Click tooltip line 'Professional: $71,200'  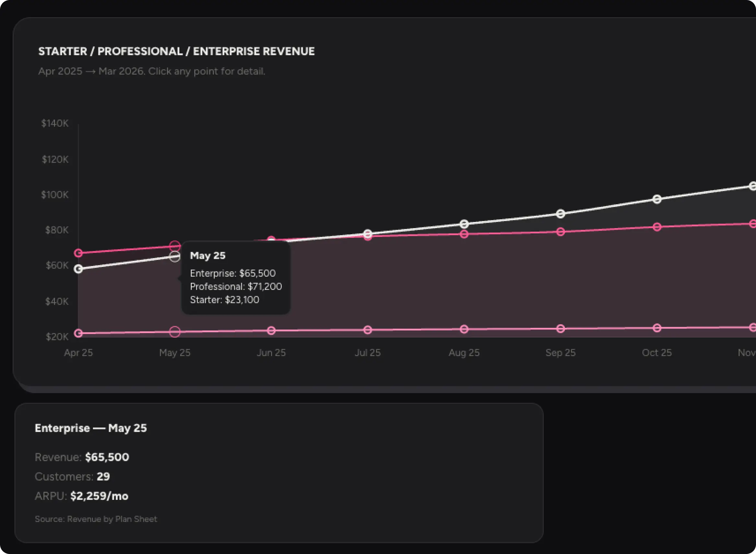tap(236, 286)
